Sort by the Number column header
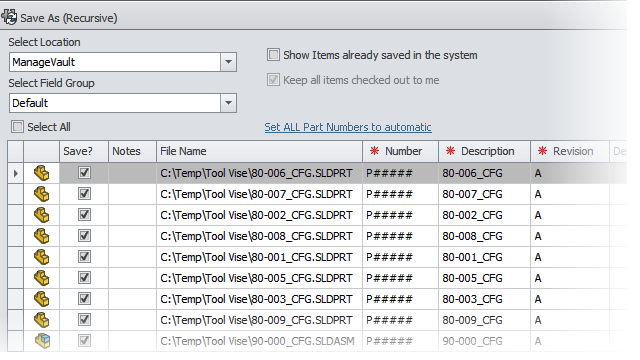This screenshot has width=640, height=360. point(400,151)
